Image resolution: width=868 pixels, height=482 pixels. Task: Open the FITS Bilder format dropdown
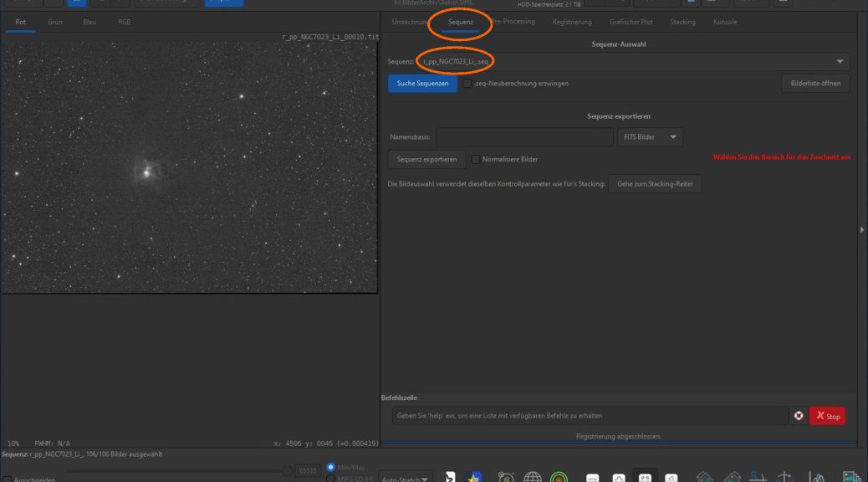[651, 136]
